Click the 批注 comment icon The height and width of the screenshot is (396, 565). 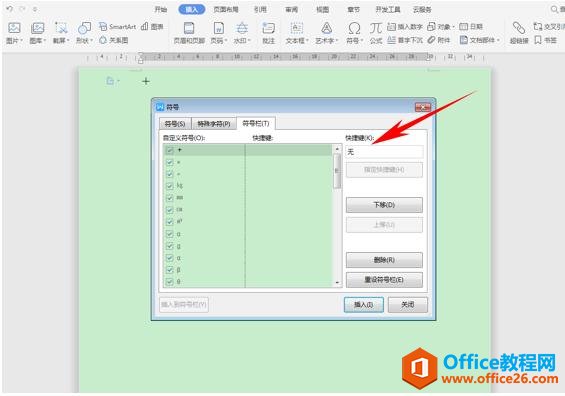click(268, 28)
